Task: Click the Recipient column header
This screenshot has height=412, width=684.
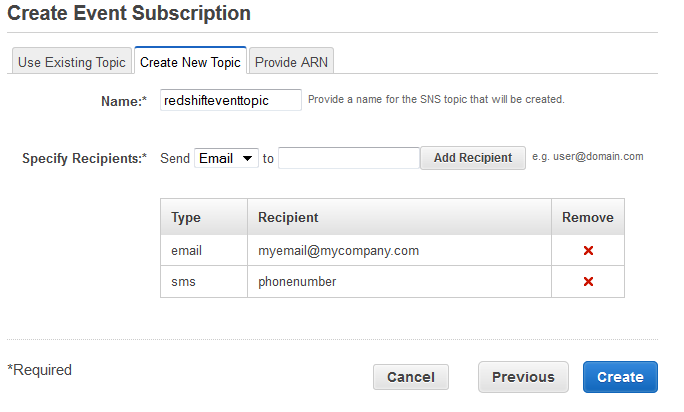Action: 288,217
